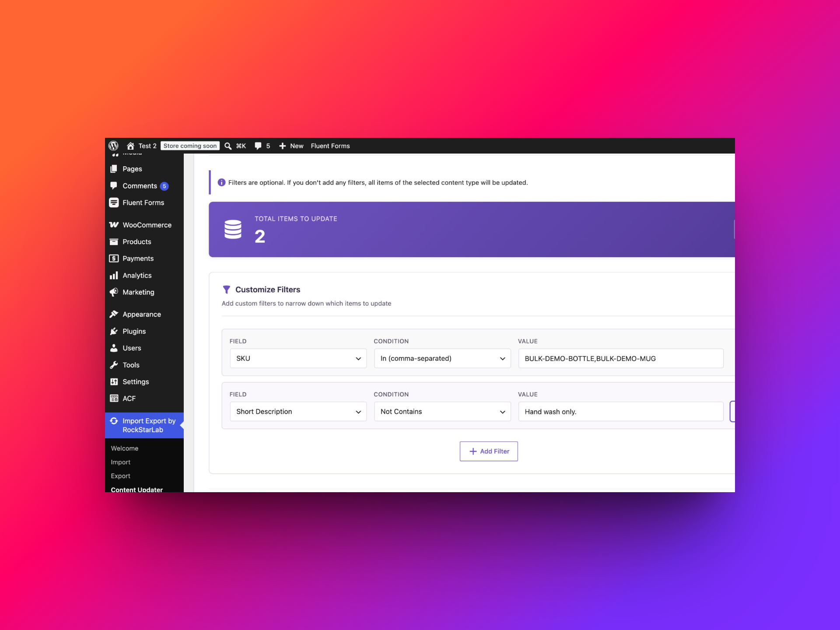Click the Products box icon
840x630 pixels.
point(114,241)
